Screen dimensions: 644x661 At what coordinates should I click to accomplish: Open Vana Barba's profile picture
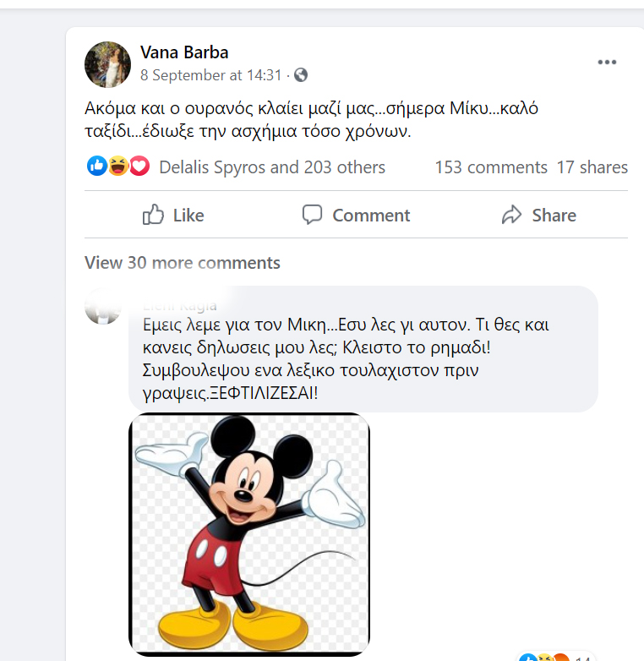click(108, 64)
